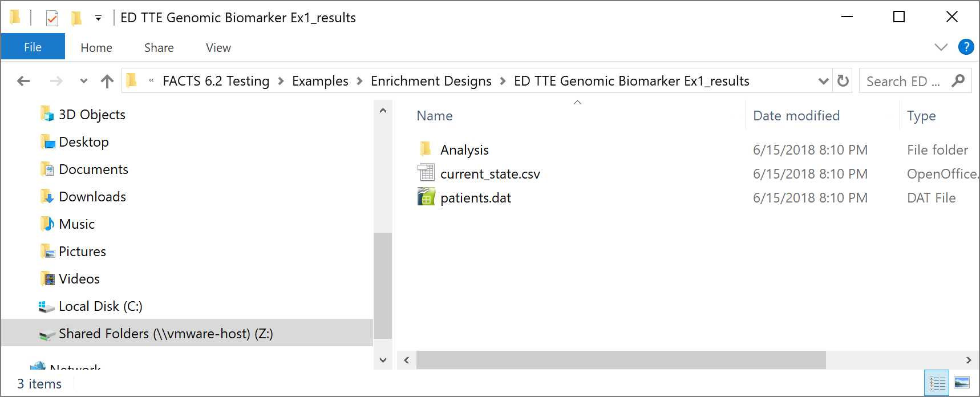Go to Enrichment Designs breadcrumb
The image size is (980, 397).
[431, 81]
